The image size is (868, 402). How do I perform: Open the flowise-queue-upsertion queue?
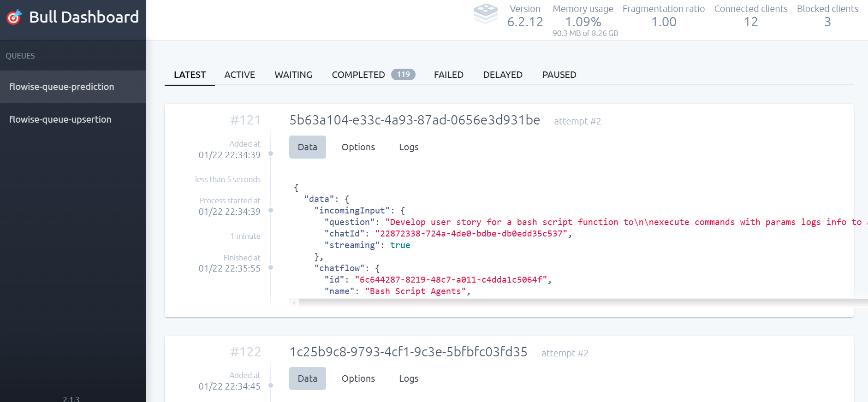tap(60, 119)
